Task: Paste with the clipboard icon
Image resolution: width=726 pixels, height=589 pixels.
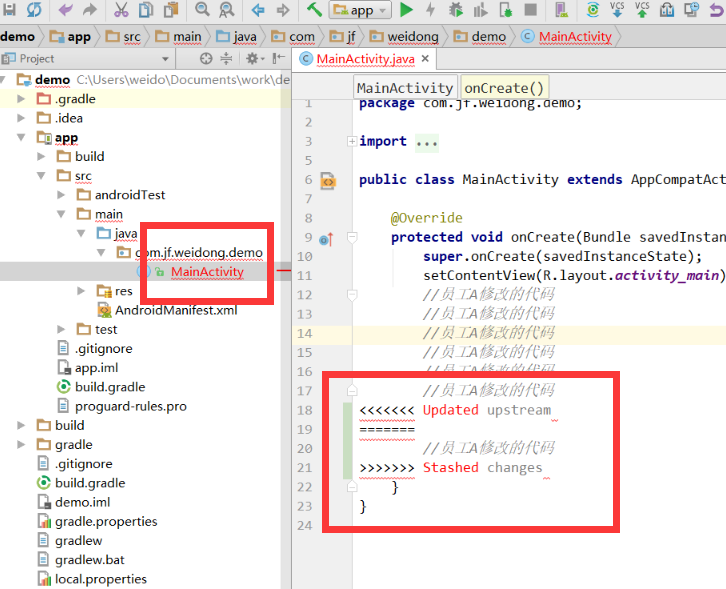Action: tap(171, 9)
